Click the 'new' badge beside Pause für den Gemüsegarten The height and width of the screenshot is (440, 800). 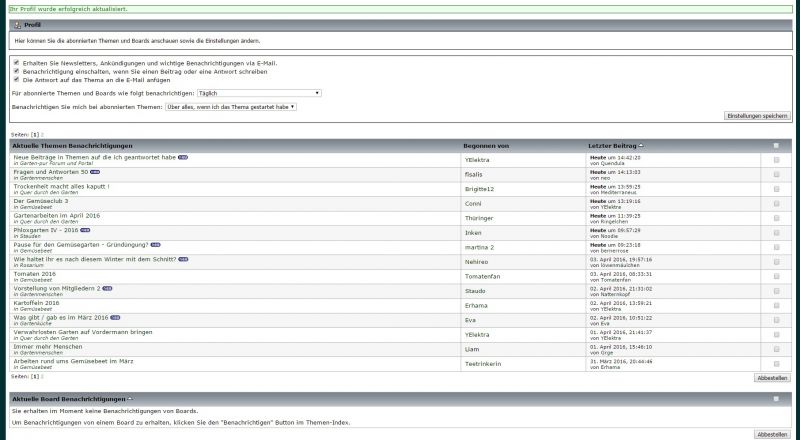(155, 244)
